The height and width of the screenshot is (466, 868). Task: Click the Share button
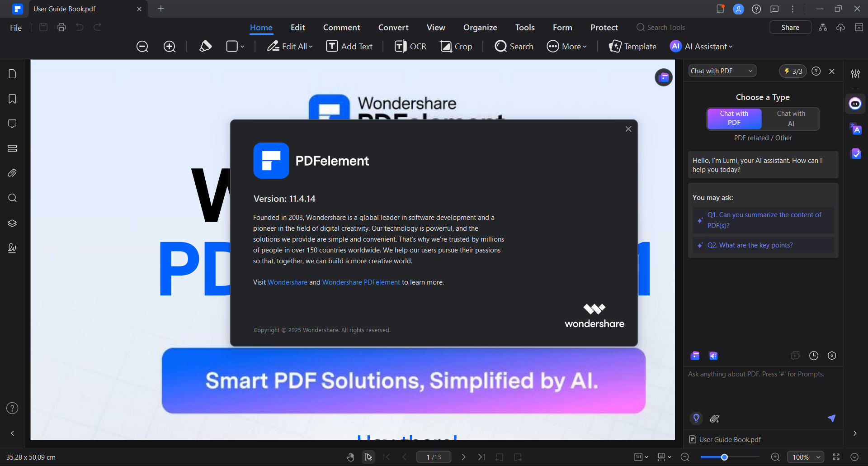point(790,27)
